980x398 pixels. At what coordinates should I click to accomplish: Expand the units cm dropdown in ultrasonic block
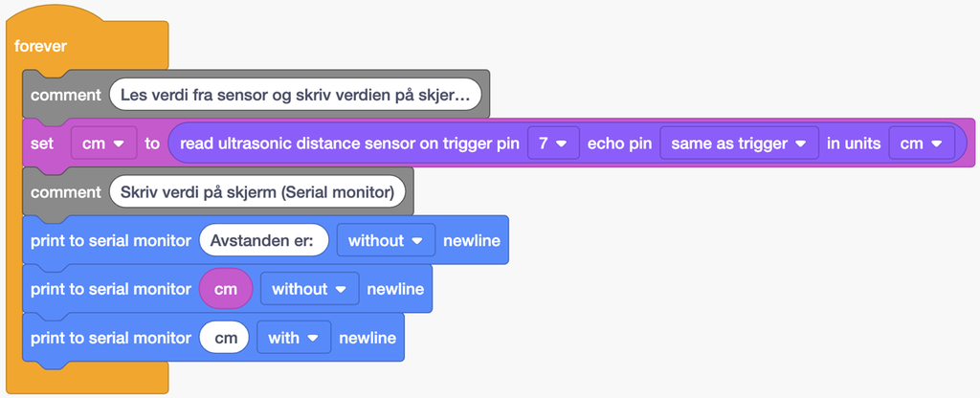(x=922, y=144)
